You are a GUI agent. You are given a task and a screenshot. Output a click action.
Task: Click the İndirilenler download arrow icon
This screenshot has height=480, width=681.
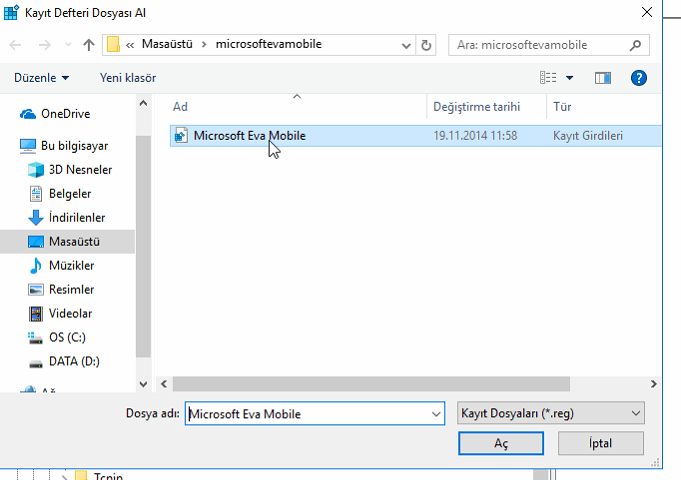coord(36,218)
